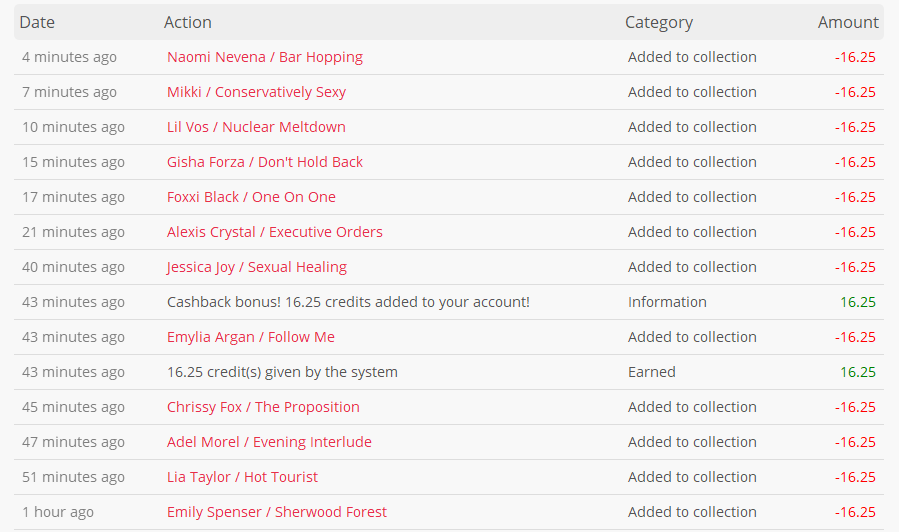Click the 4 minutes ago date cell
Image resolution: width=899 pixels, height=532 pixels.
[69, 57]
